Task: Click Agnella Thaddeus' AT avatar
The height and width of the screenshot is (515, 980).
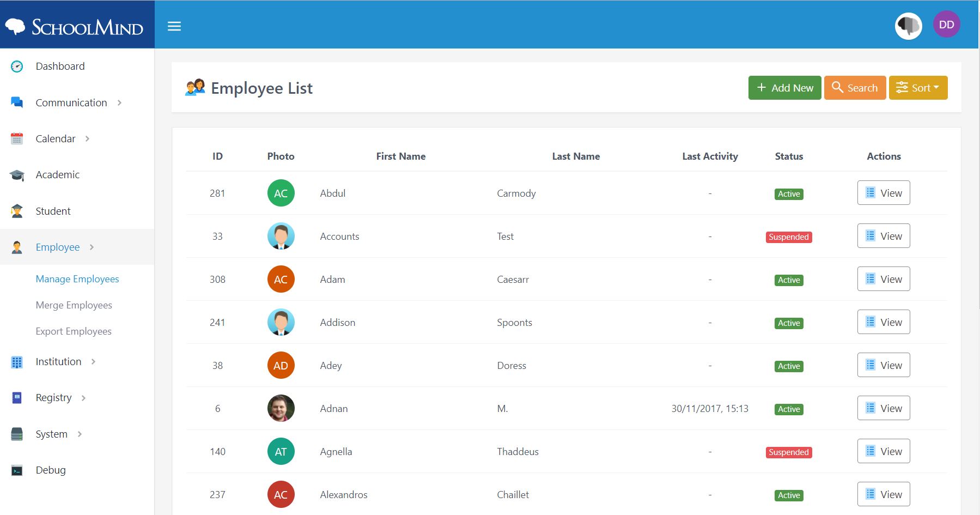Action: pyautogui.click(x=281, y=451)
